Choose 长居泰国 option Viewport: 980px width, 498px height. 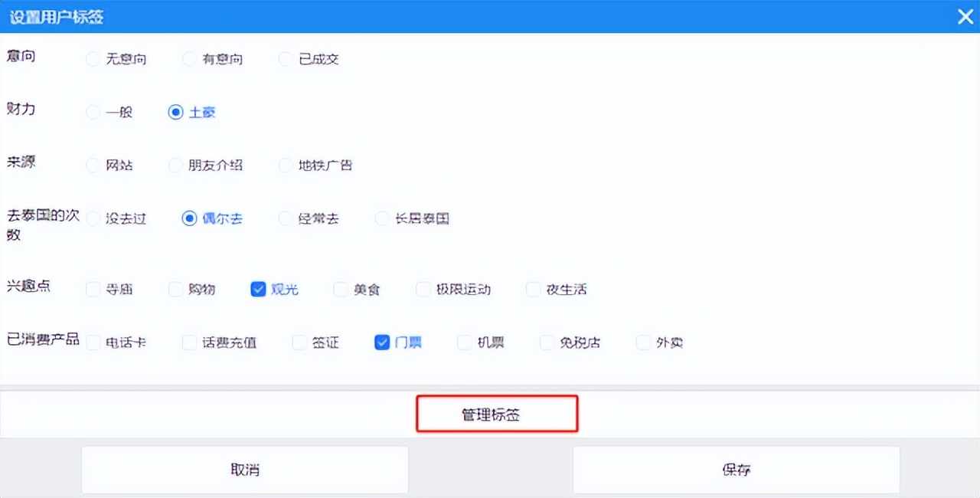point(381,218)
